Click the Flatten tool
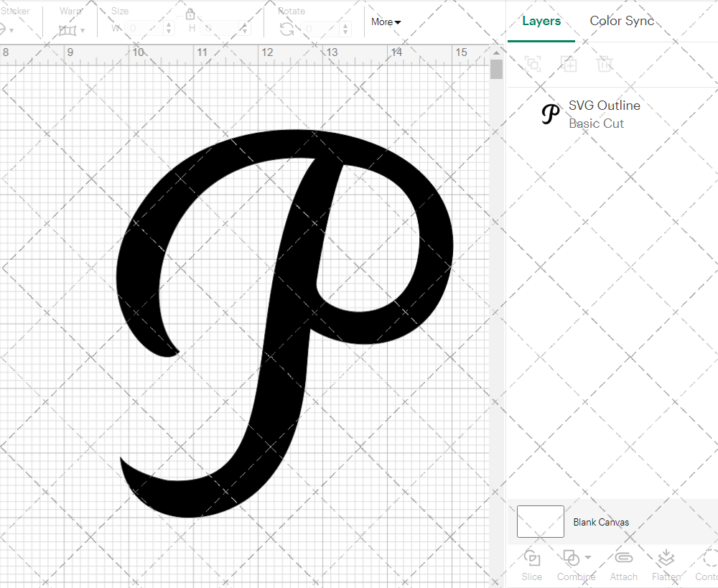 [x=666, y=566]
